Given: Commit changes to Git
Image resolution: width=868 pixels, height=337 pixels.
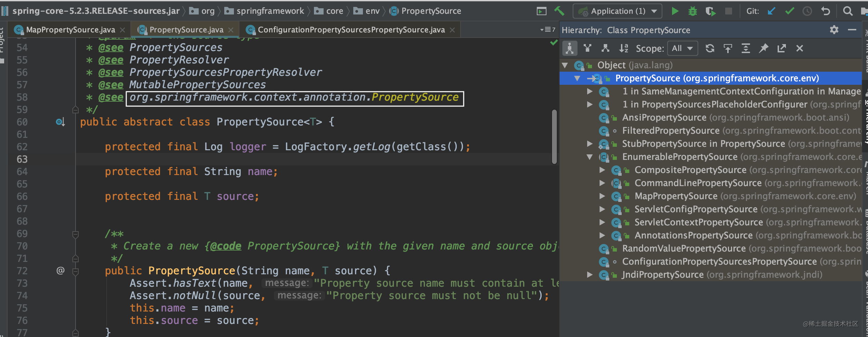Looking at the screenshot, I should (x=789, y=11).
